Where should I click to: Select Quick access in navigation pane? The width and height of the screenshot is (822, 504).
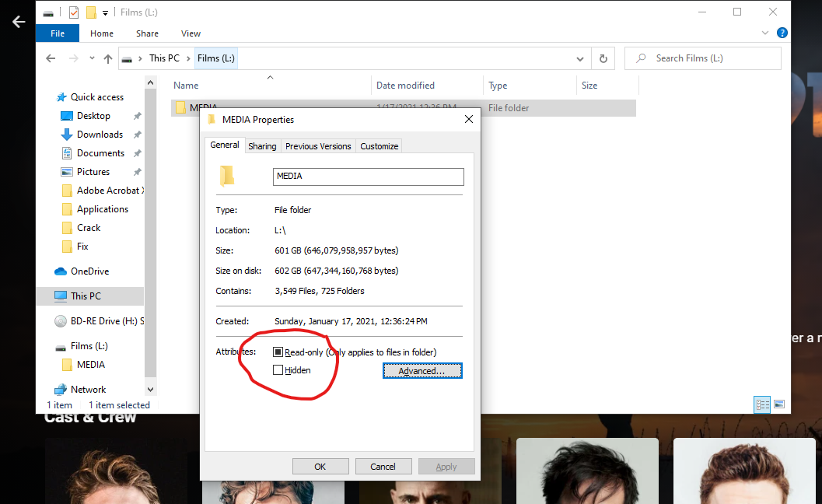click(x=97, y=97)
